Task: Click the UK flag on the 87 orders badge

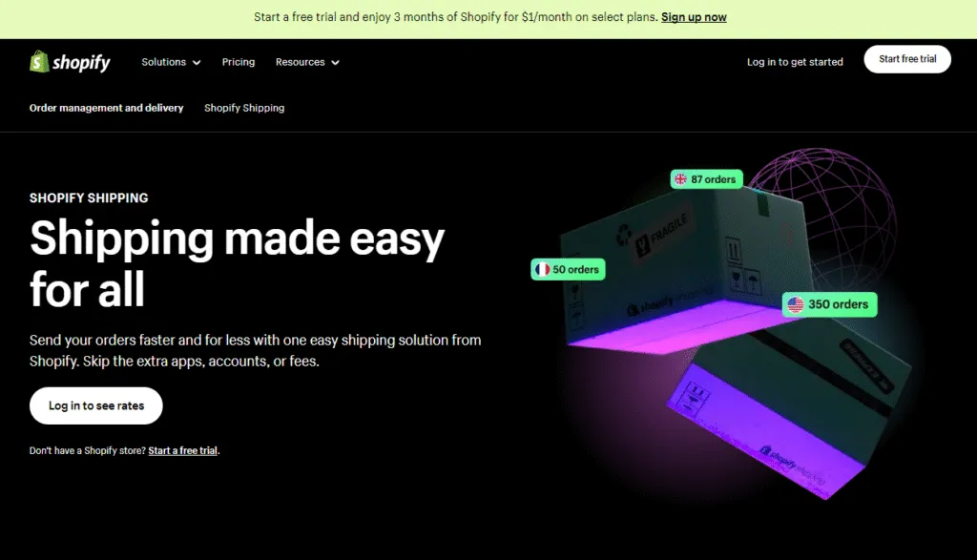Action: coord(680,178)
